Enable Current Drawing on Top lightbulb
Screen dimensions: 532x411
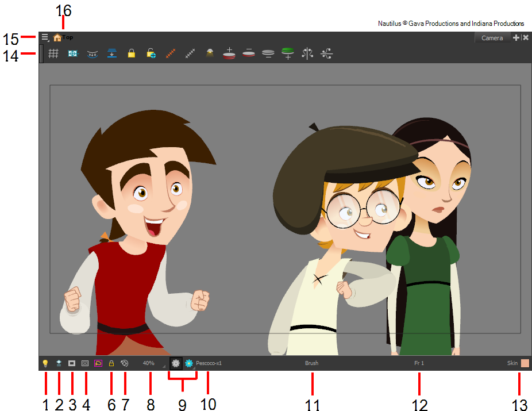click(x=45, y=363)
